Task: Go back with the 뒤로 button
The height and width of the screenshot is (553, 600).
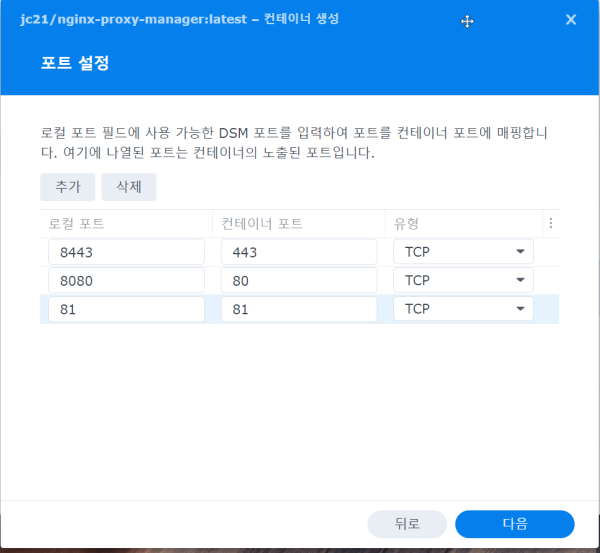Action: point(407,524)
